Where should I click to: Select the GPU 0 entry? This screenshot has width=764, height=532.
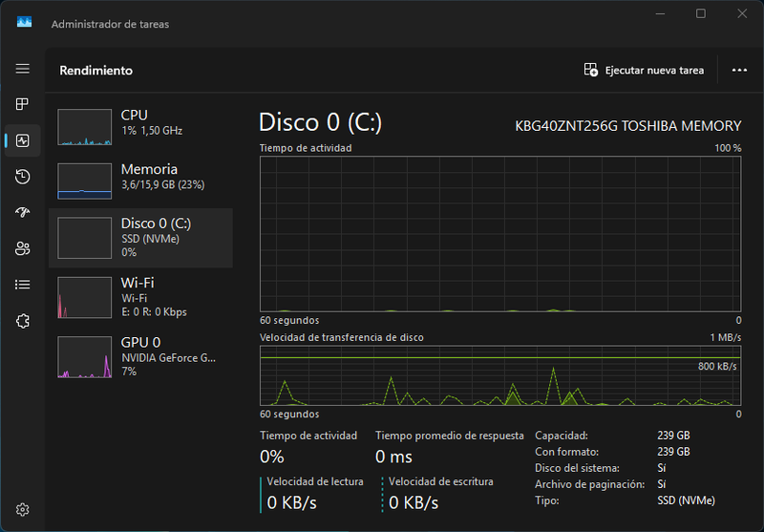[x=140, y=356]
